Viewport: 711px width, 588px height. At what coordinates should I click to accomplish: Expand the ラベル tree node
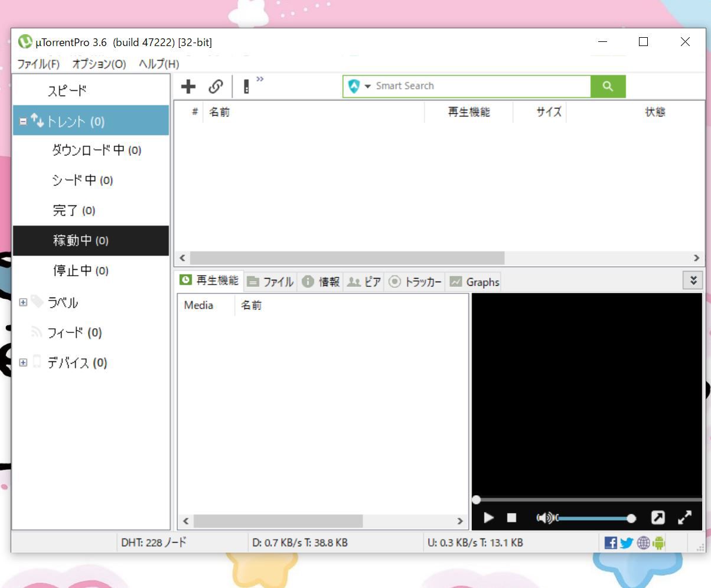point(23,302)
